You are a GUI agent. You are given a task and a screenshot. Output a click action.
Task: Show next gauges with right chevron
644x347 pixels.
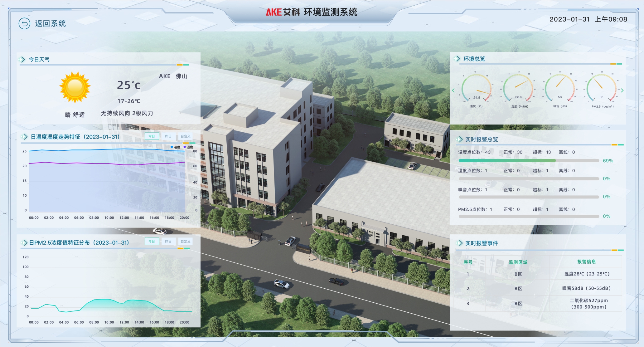coord(622,90)
